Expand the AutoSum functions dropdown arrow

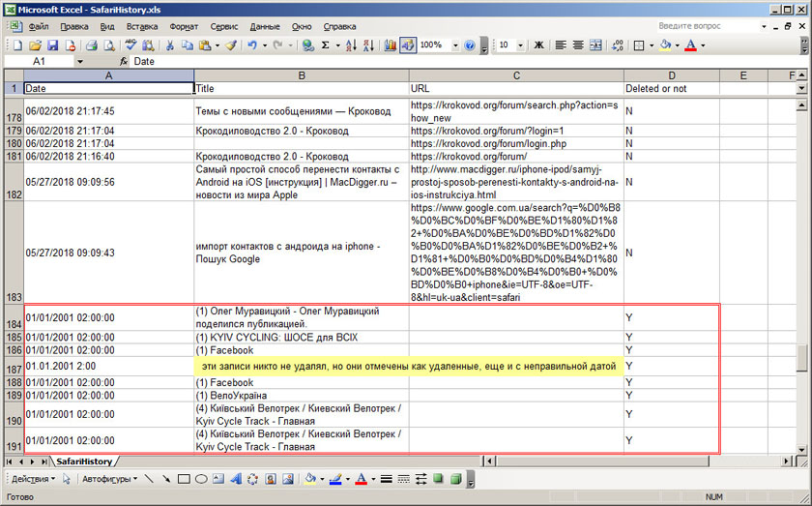(x=337, y=45)
